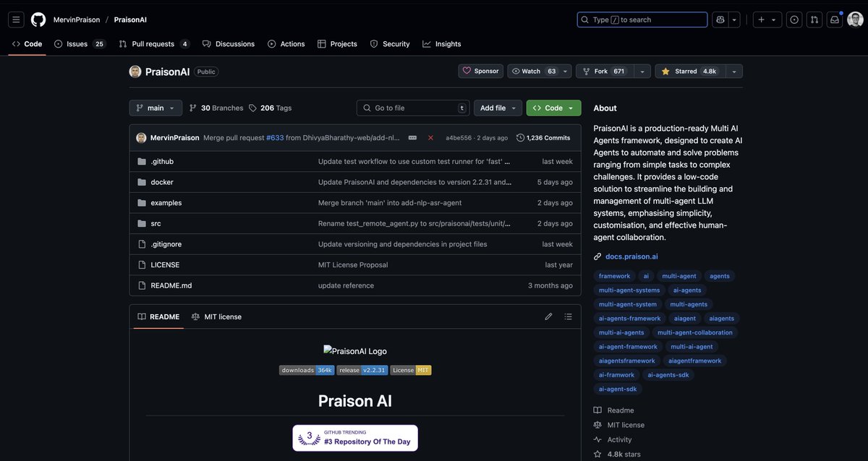Image resolution: width=868 pixels, height=461 pixels.
Task: Open commit hash a4be556
Action: pos(459,137)
